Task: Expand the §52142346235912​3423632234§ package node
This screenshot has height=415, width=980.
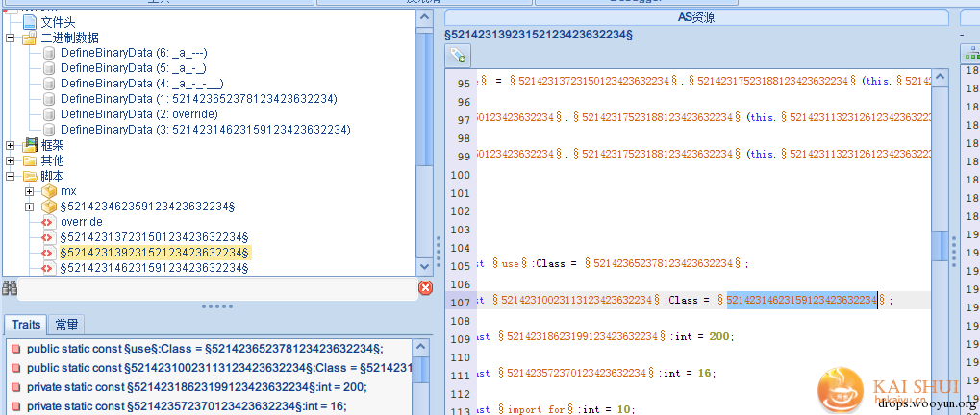Action: pos(30,207)
